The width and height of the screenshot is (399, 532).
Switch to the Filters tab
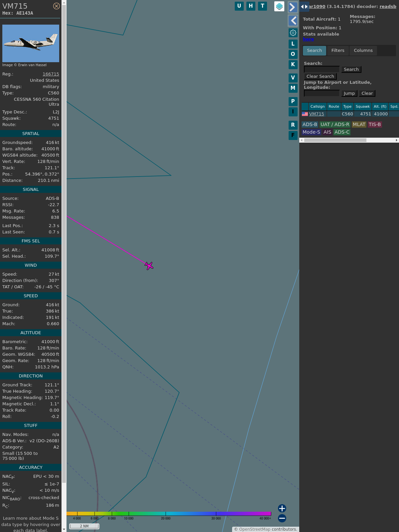[337, 51]
